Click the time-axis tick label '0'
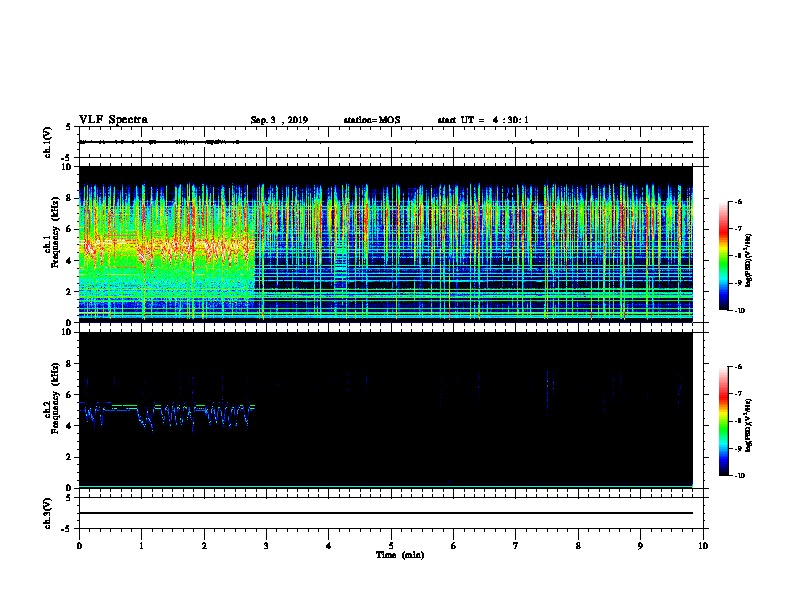792x612 pixels. 79,546
